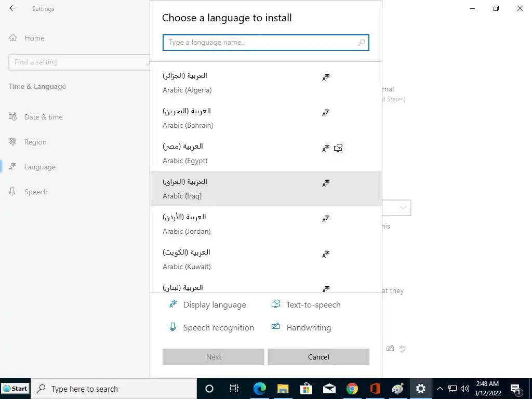Click the magnifier icon in language search
Image resolution: width=532 pixels, height=399 pixels.
[x=362, y=43]
